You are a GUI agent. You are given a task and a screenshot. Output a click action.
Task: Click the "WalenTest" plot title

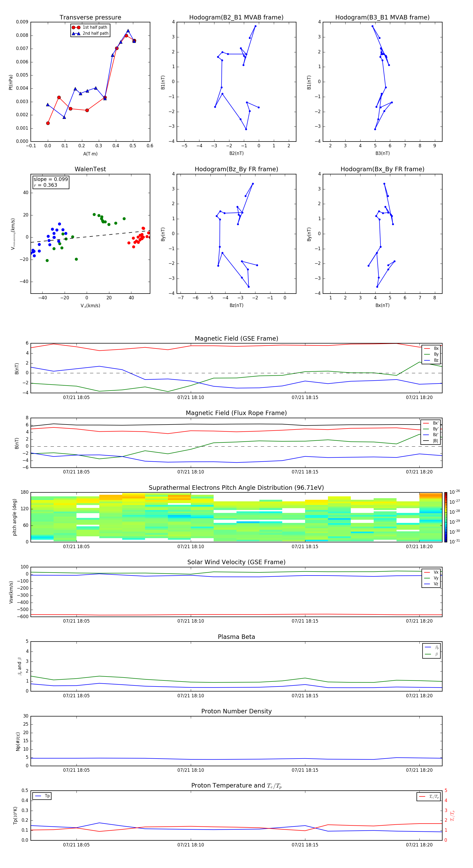[90, 169]
